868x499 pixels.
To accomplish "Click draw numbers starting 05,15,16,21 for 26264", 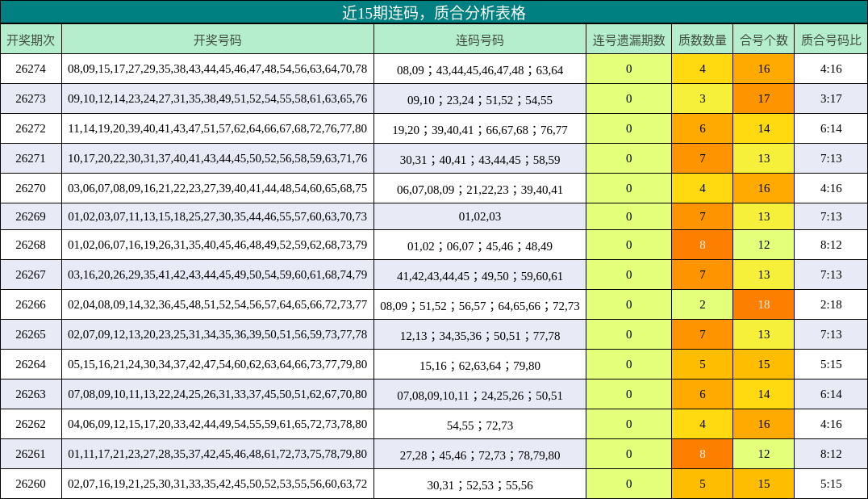I will coord(218,364).
